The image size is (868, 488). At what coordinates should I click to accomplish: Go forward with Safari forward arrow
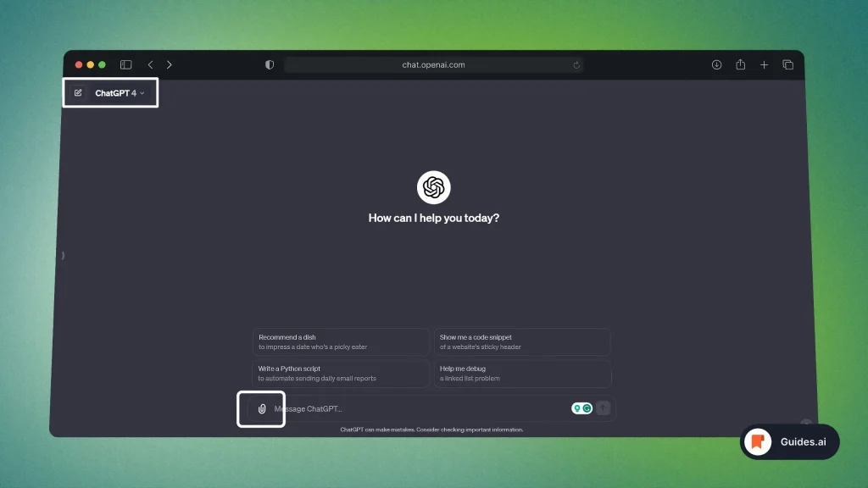[x=170, y=64]
